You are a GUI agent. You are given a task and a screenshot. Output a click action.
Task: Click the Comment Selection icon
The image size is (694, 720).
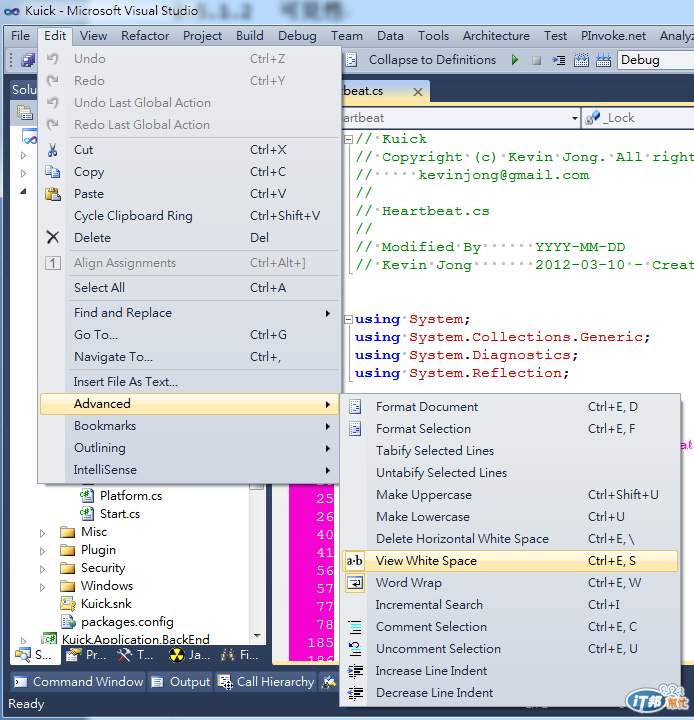[x=355, y=627]
